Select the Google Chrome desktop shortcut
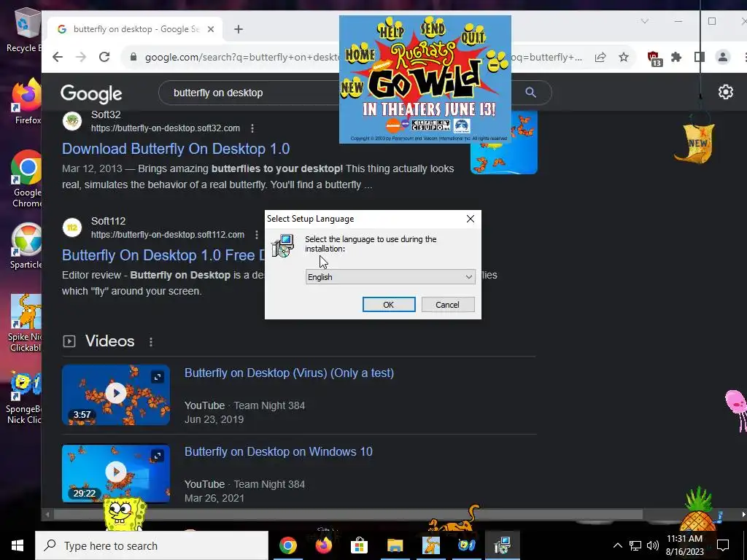 (27, 179)
